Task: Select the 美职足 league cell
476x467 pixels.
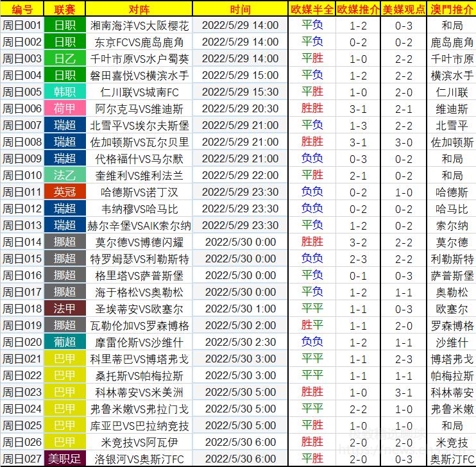Action: pyautogui.click(x=65, y=459)
